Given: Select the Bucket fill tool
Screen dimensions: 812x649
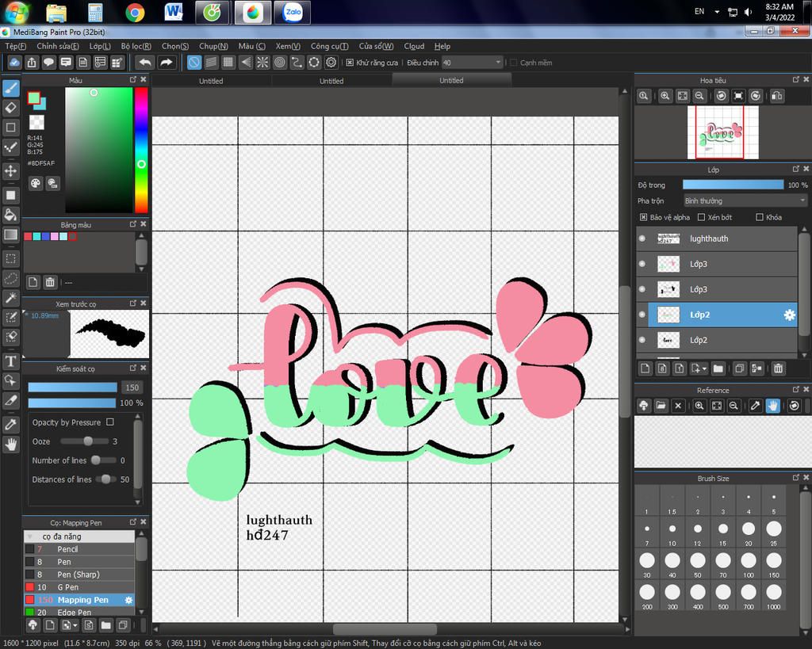Looking at the screenshot, I should [11, 215].
